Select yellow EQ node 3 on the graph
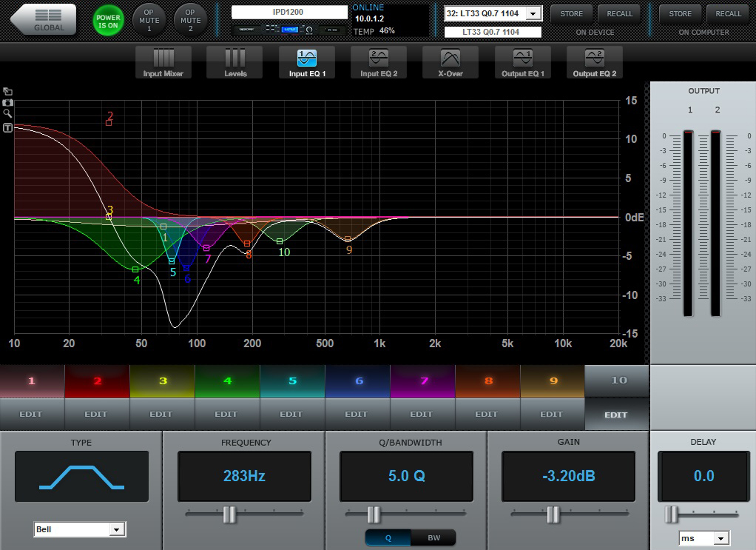756x550 pixels. point(109,217)
